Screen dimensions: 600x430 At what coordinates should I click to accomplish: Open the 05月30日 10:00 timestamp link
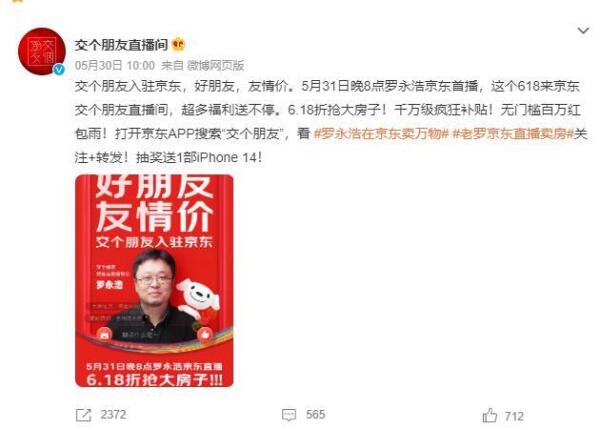tap(115, 66)
